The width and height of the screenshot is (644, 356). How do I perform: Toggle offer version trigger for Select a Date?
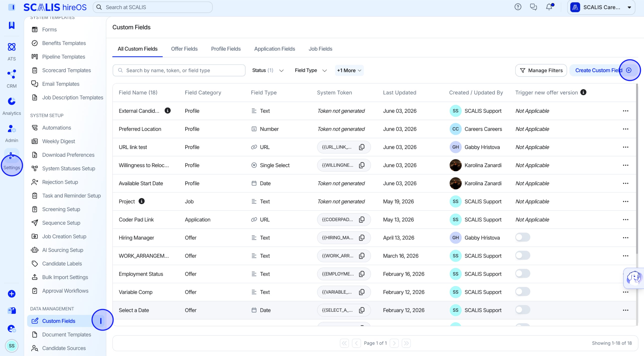point(523,309)
